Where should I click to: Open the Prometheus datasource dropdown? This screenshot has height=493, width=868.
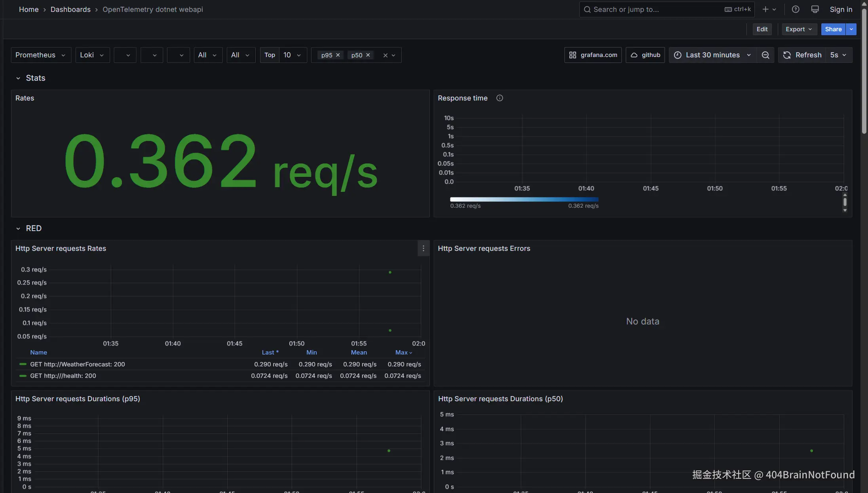41,55
